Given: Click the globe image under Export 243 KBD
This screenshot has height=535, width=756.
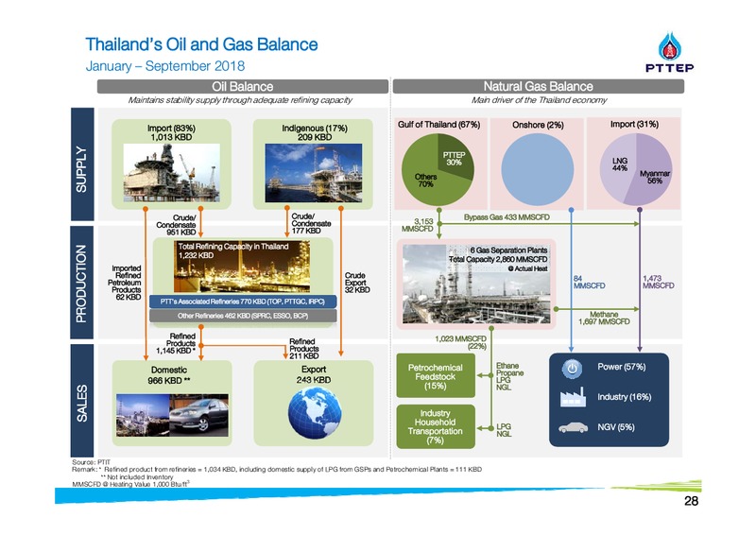Looking at the screenshot, I should pos(315,414).
